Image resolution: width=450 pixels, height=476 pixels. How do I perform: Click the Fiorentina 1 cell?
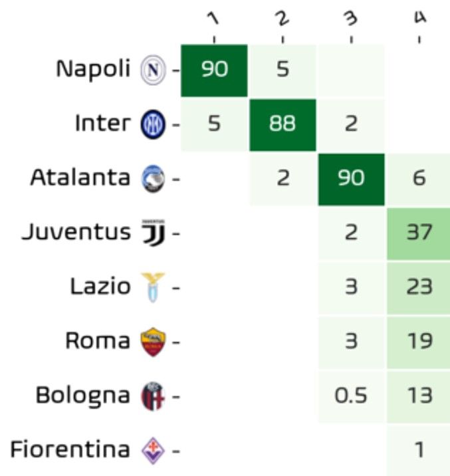tap(419, 451)
